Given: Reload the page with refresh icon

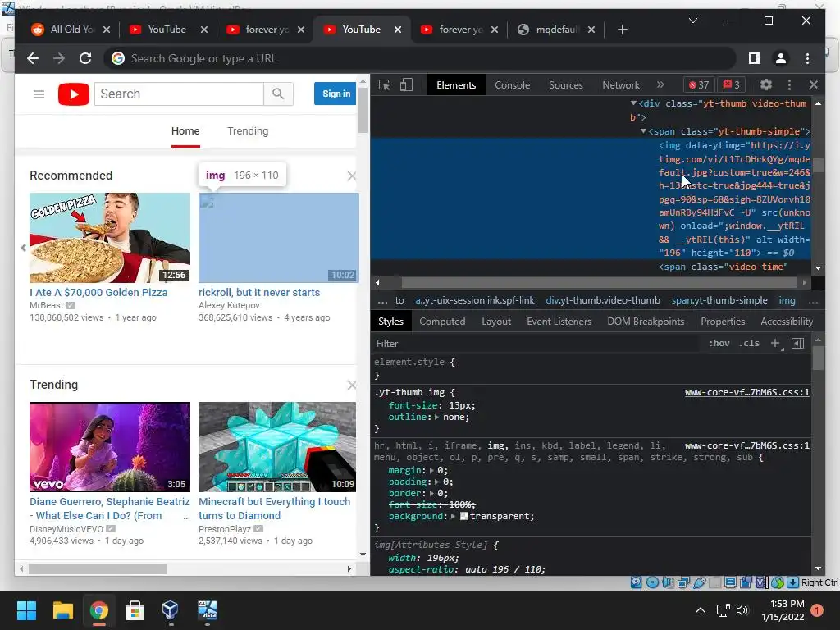Looking at the screenshot, I should pos(85,58).
